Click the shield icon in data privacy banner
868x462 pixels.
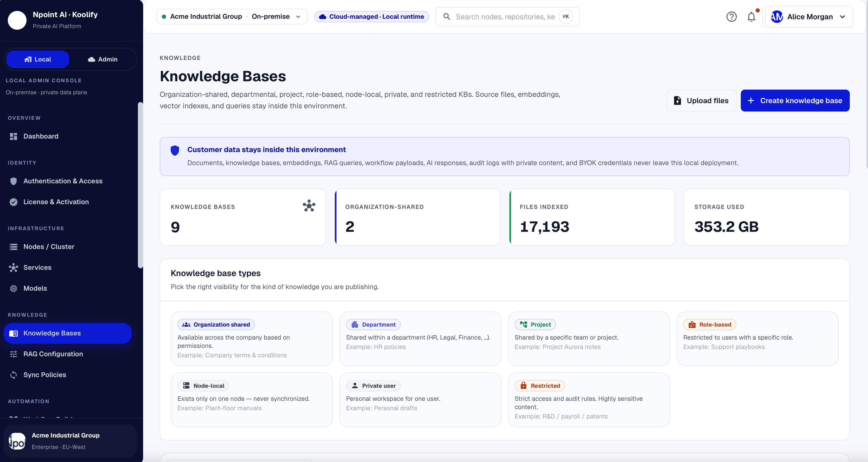pos(175,151)
